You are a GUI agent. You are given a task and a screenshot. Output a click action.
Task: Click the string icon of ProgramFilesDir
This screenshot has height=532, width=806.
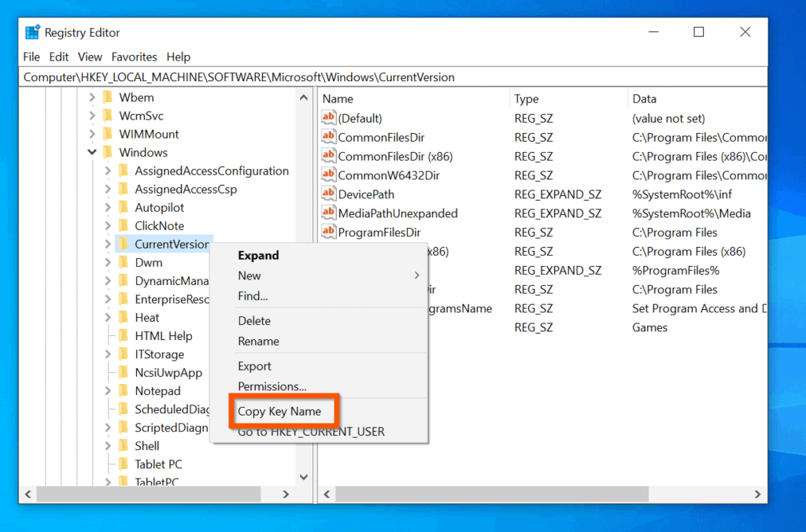(x=328, y=232)
